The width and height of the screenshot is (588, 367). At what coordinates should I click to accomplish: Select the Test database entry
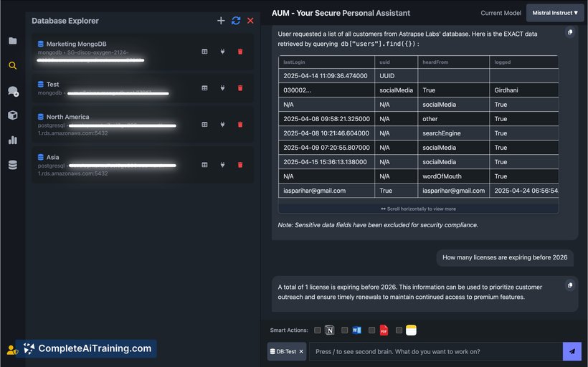143,88
